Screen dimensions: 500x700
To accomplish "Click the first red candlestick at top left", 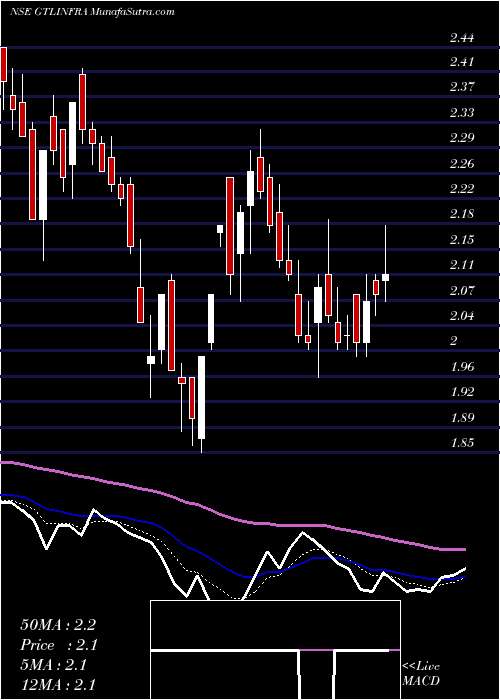I will 4,64.
